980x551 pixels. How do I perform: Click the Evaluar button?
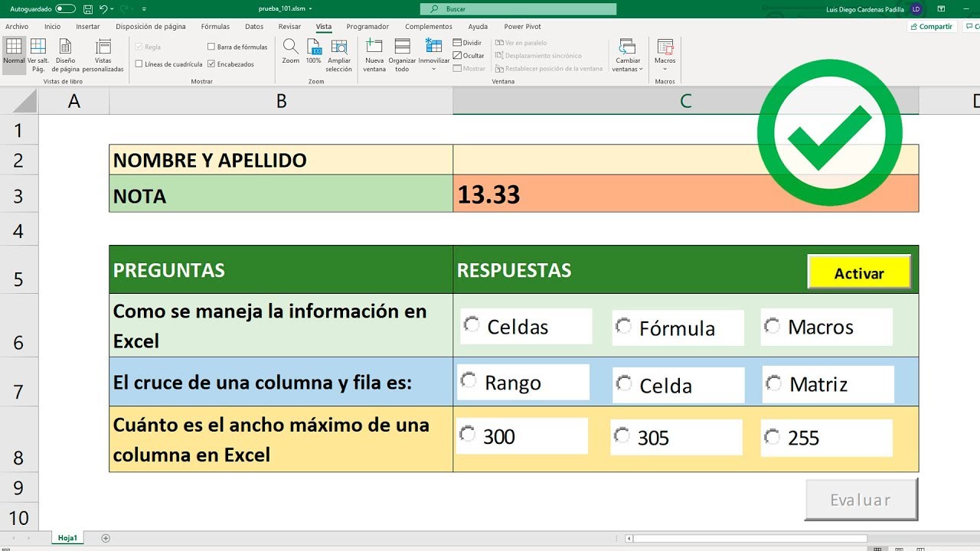click(x=861, y=500)
